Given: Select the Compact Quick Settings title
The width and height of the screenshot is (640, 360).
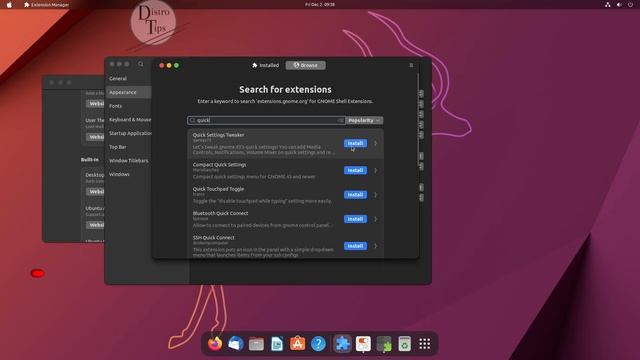Looking at the screenshot, I should click(220, 164).
